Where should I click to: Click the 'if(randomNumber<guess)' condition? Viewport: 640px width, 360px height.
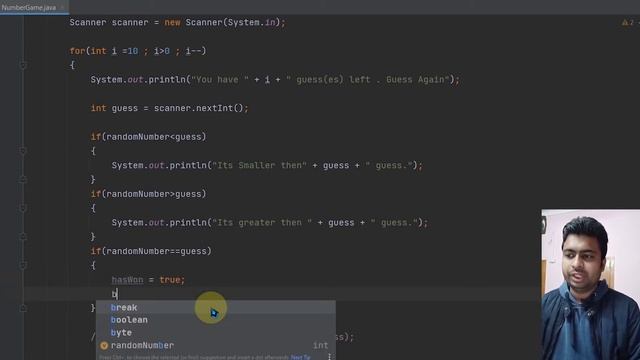[149, 137]
